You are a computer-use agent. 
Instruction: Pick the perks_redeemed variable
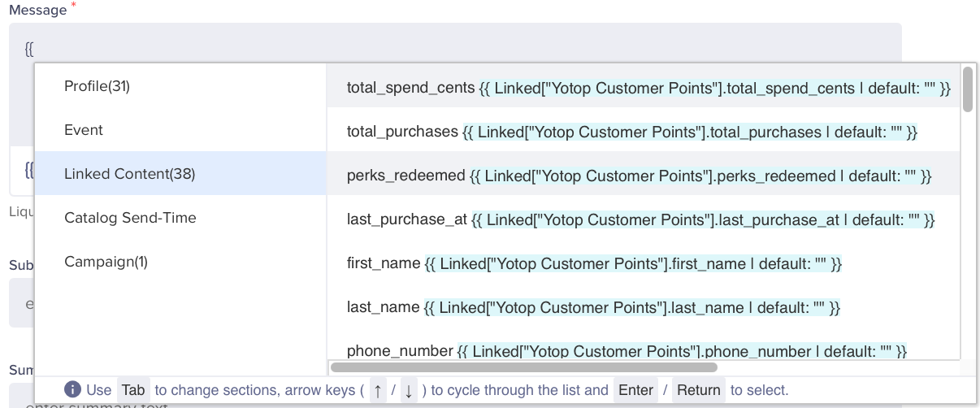639,176
